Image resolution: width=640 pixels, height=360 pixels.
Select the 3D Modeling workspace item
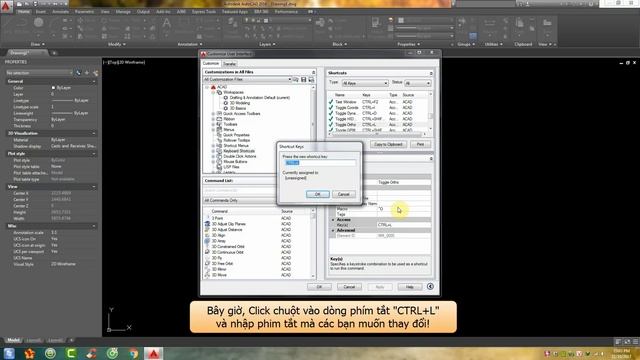point(240,103)
